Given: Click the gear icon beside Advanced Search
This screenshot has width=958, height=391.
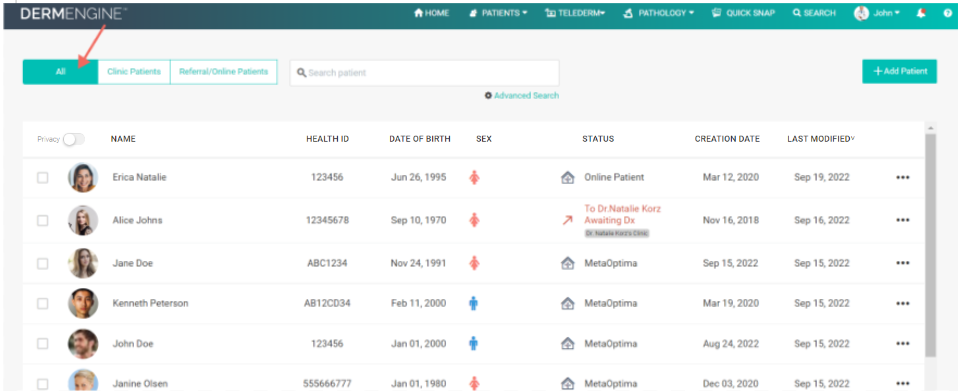Looking at the screenshot, I should click(488, 95).
